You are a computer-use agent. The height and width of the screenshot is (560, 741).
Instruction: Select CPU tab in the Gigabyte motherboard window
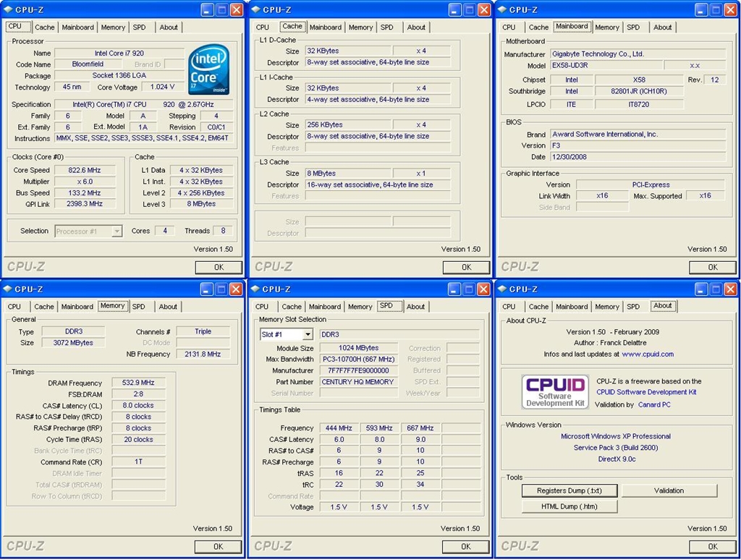509,27
